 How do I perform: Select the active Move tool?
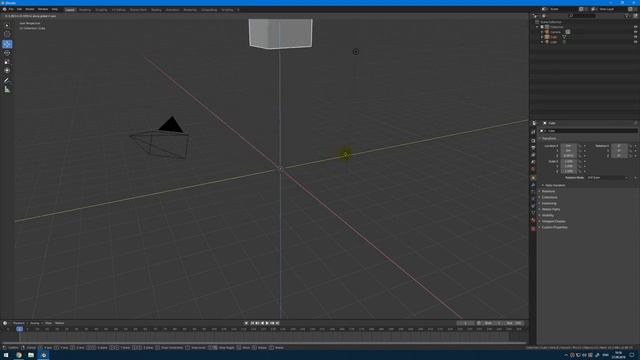coord(7,44)
